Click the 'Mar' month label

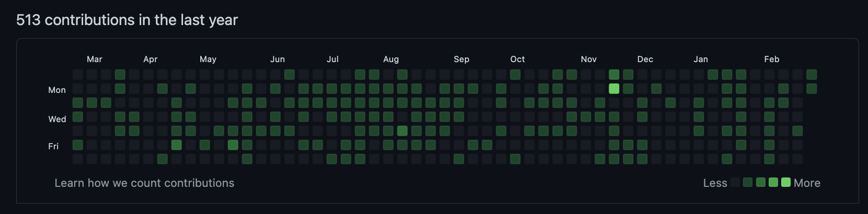click(95, 60)
